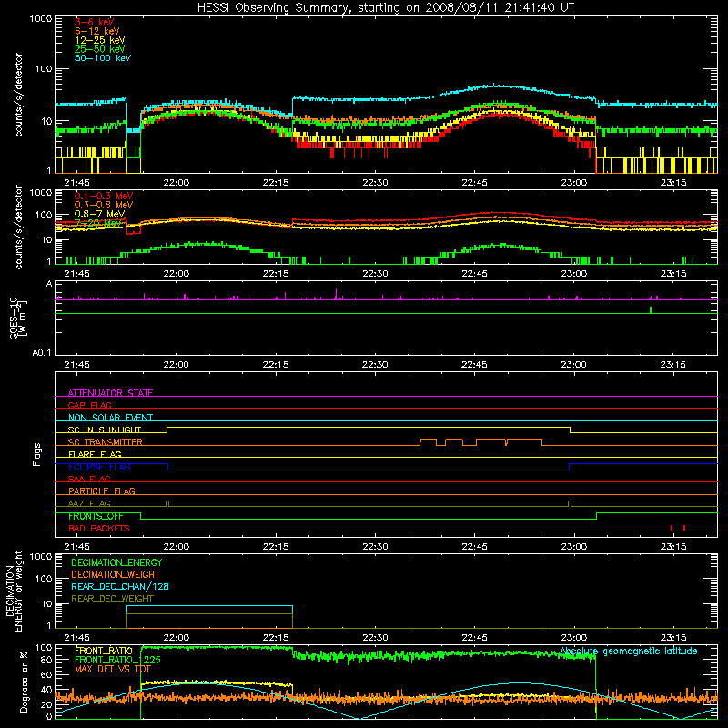Select the 12-25 keV legend label
This screenshot has height=728, width=728.
(x=100, y=40)
